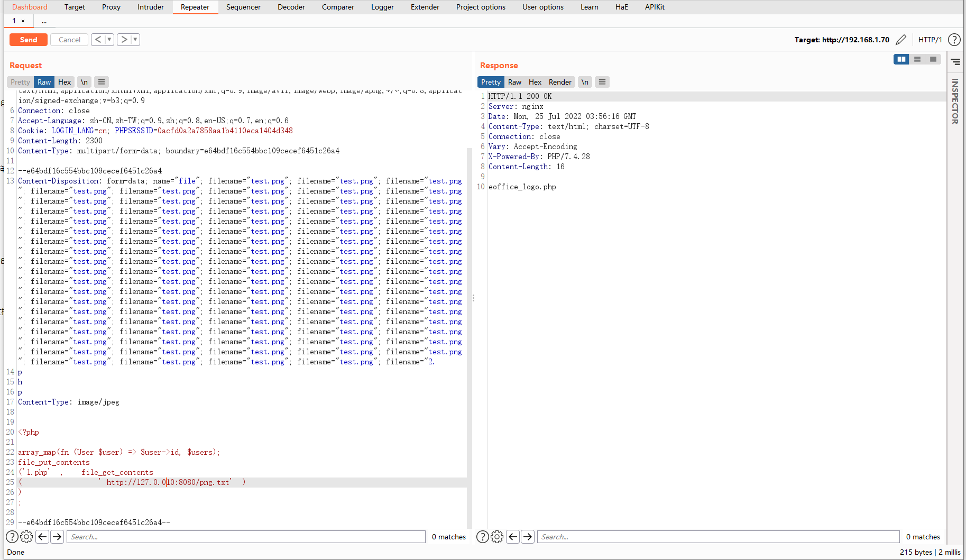Switch request view to Pretty
The width and height of the screenshot is (966, 560).
click(x=20, y=82)
